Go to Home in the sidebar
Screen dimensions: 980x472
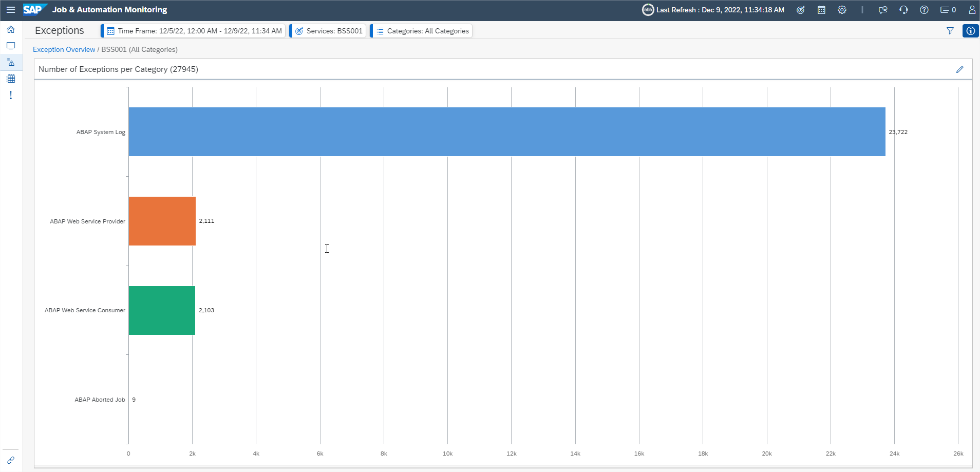click(11, 30)
